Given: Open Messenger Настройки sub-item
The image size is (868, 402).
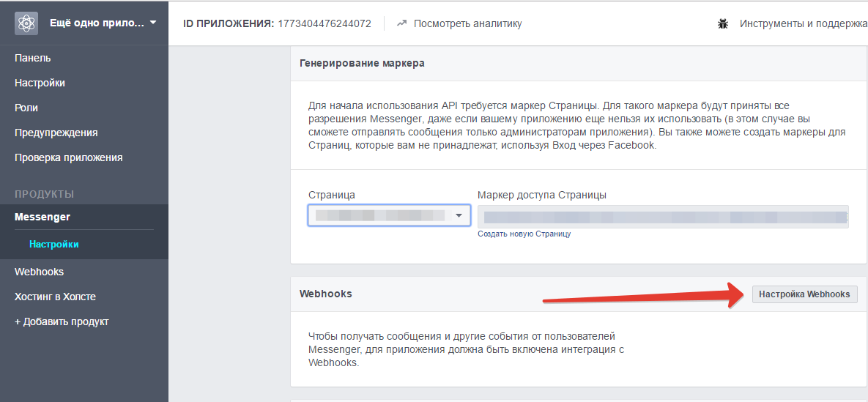Looking at the screenshot, I should (x=53, y=244).
